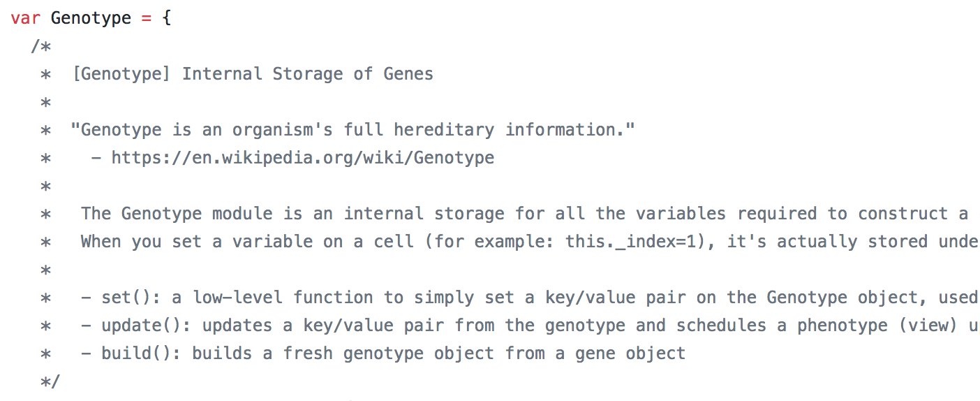Place cursor on 'hereditary' word
The height and width of the screenshot is (401, 980).
[444, 130]
